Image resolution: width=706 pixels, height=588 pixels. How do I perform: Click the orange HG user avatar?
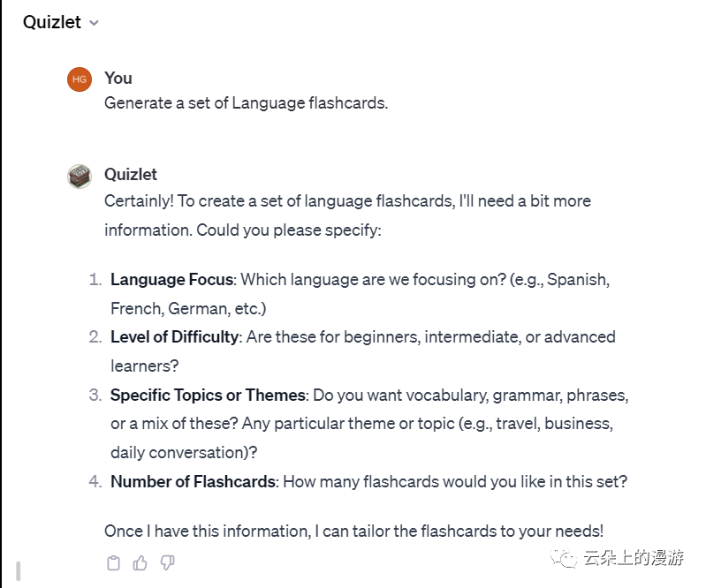pos(80,79)
